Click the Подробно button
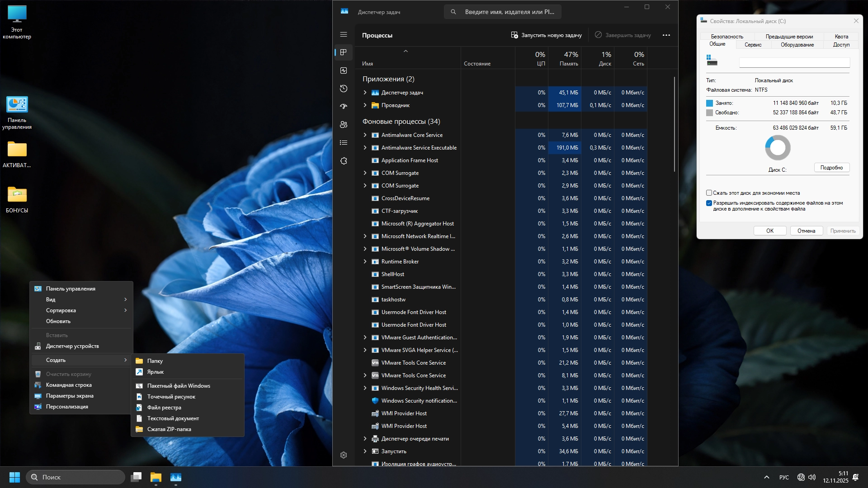The height and width of the screenshot is (488, 868). coord(831,168)
